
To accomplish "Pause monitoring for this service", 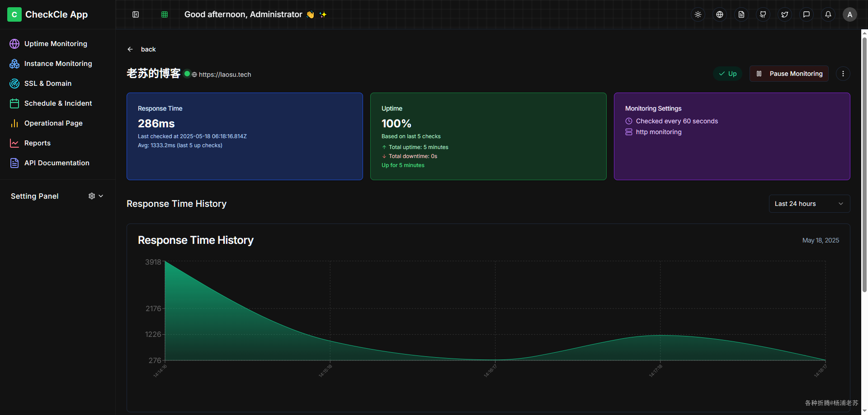I will coord(789,74).
